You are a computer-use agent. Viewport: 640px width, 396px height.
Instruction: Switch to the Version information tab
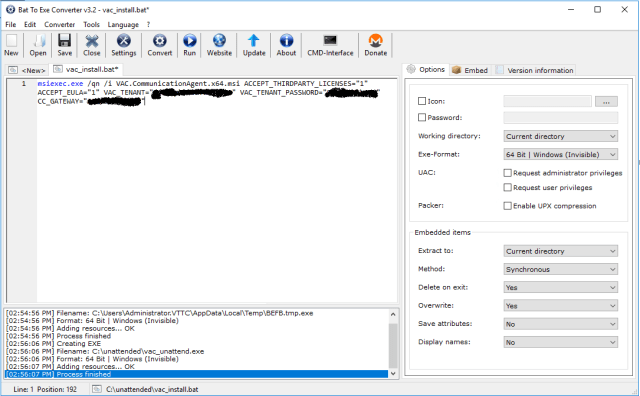pos(534,70)
